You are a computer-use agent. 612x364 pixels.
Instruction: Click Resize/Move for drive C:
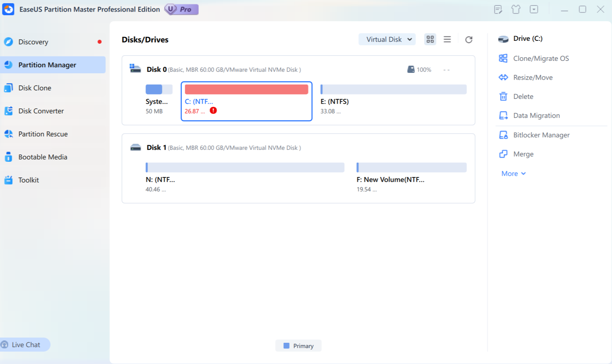pos(533,78)
